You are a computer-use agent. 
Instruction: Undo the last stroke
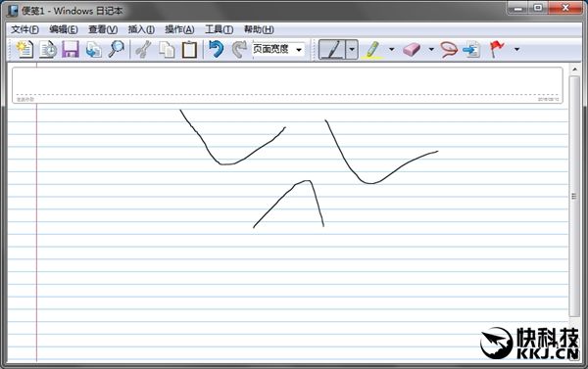click(x=216, y=49)
